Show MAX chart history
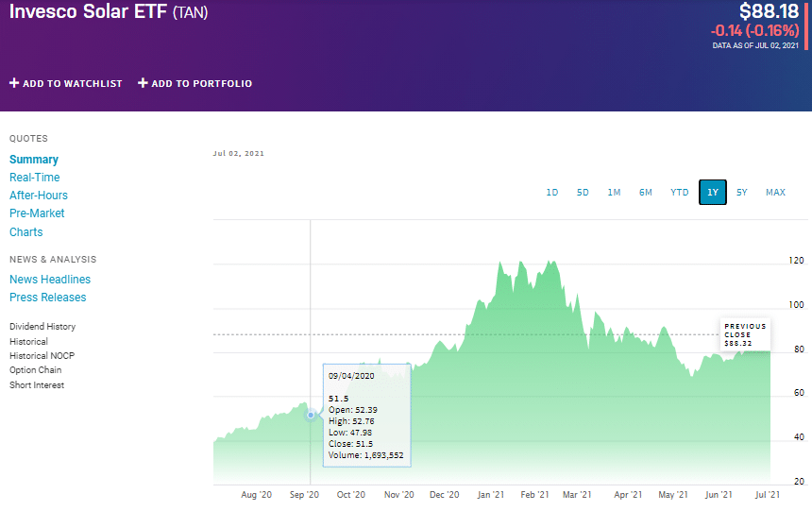Viewport: 812px width, 511px height. (775, 193)
